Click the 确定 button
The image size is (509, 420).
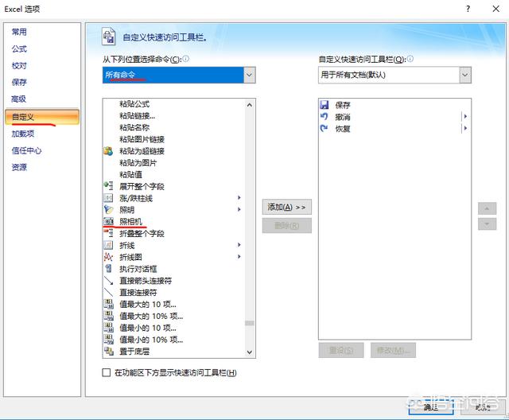click(x=431, y=407)
